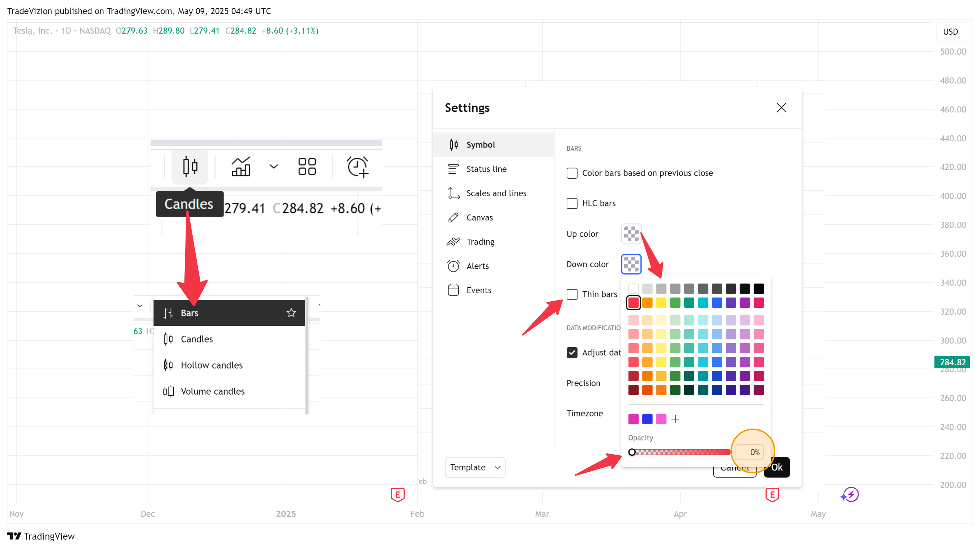Pick the red color swatch

click(634, 302)
